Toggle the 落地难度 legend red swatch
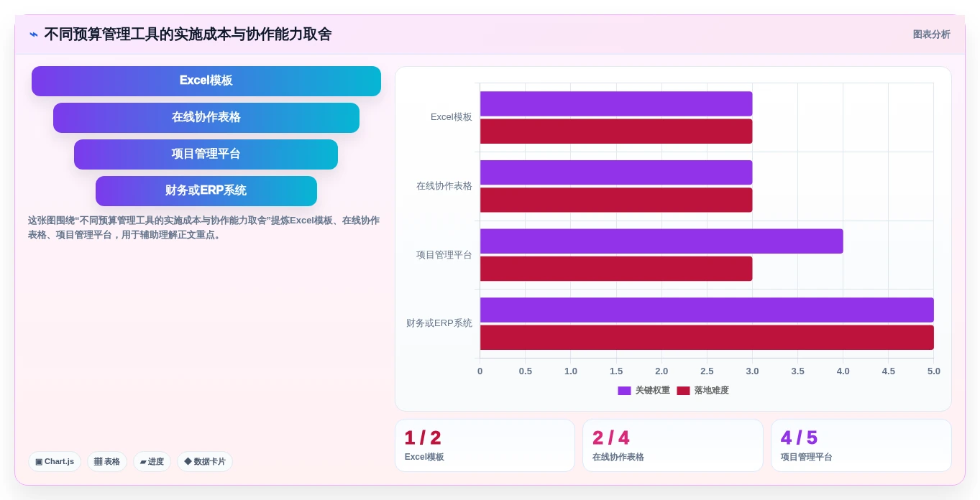The width and height of the screenshot is (980, 500). [683, 391]
